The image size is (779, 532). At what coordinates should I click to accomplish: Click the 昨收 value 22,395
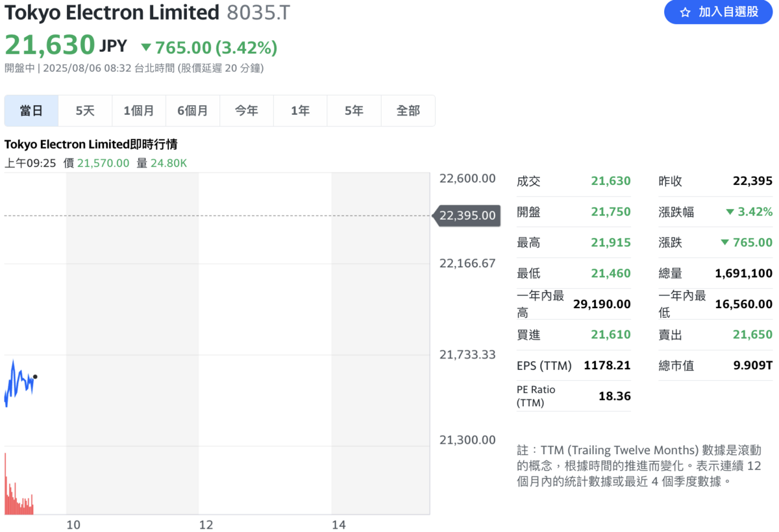tap(753, 181)
